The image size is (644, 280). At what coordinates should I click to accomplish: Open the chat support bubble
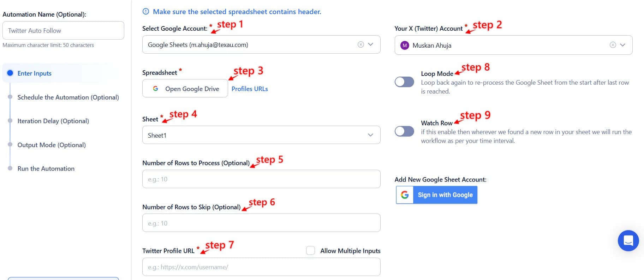[x=628, y=241]
